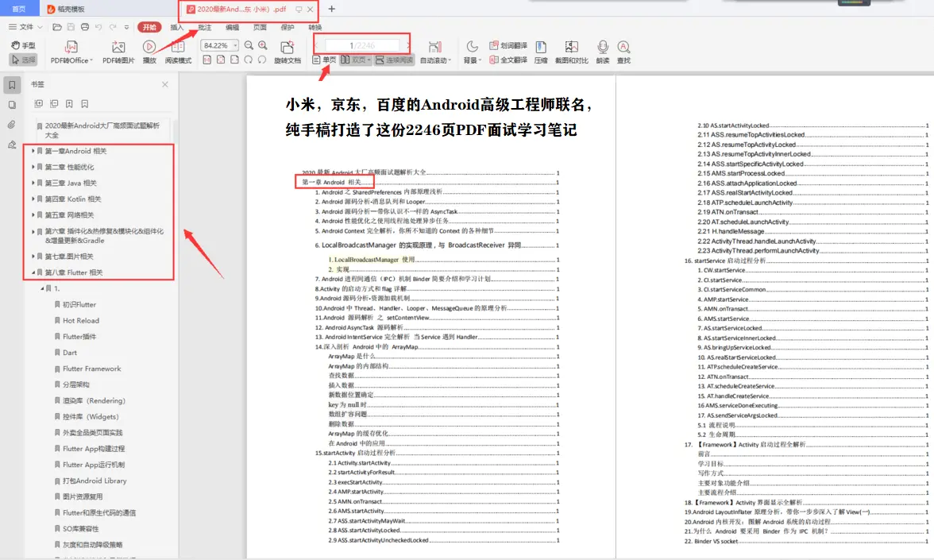
Task: Go to the 首页 home tab
Action: click(19, 9)
